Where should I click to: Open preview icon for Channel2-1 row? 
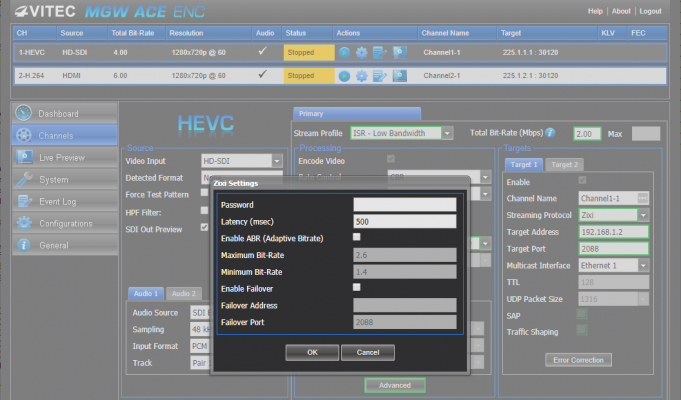point(400,76)
